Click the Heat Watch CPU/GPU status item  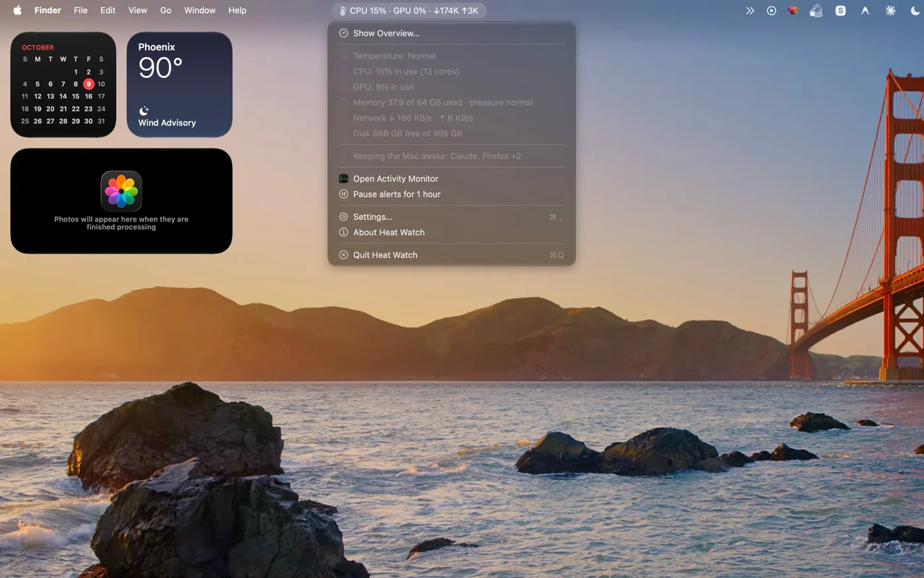pyautogui.click(x=409, y=11)
